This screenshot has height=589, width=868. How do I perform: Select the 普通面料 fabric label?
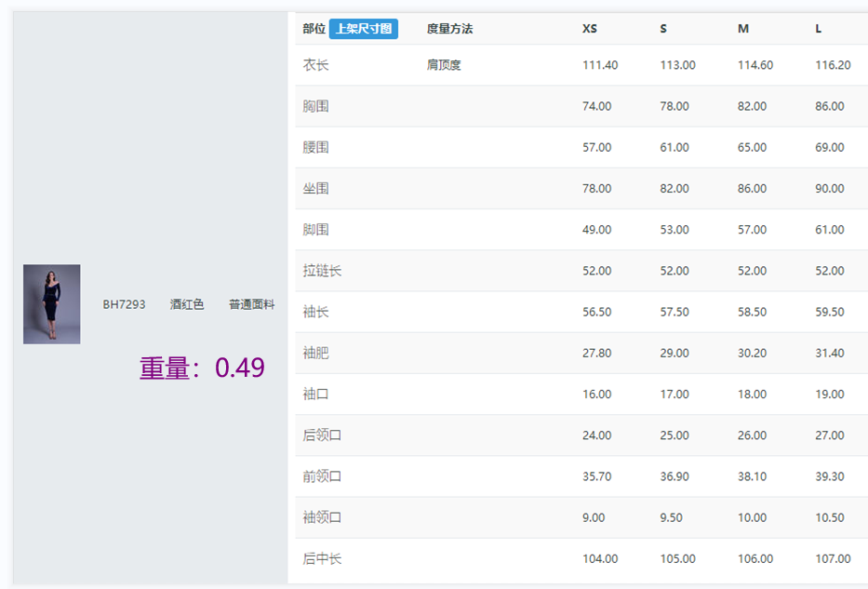(x=252, y=304)
